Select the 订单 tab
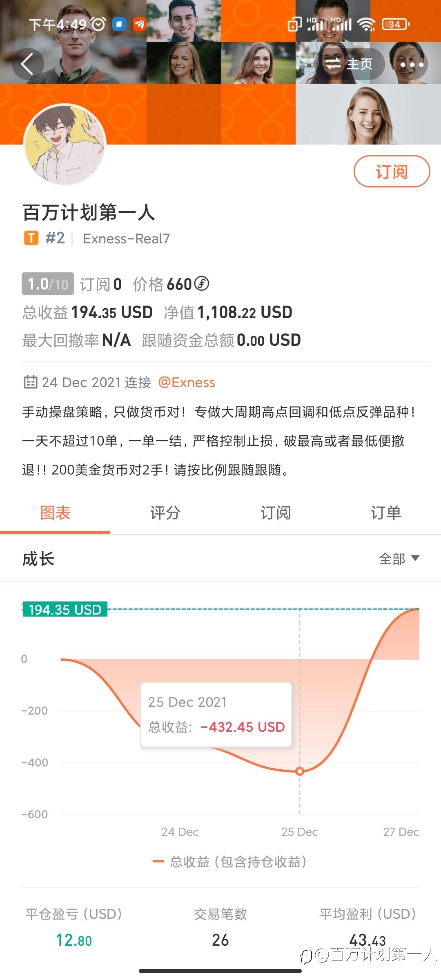The image size is (441, 980). 386,513
